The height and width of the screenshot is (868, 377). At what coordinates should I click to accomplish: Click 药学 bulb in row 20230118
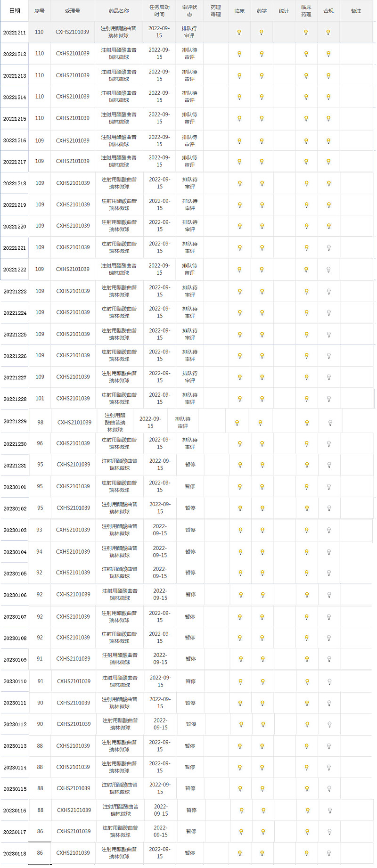point(262,853)
